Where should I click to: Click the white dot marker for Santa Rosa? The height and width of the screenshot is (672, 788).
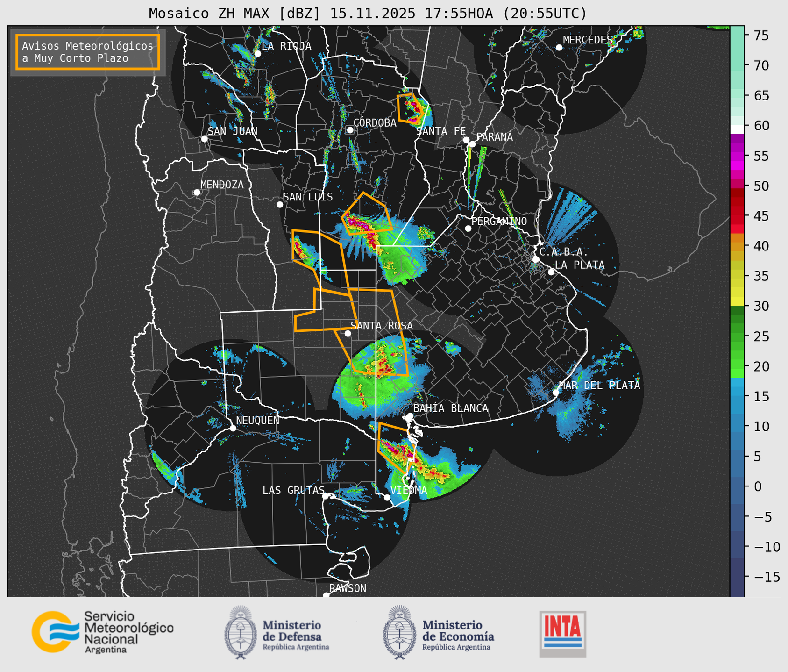pyautogui.click(x=348, y=333)
